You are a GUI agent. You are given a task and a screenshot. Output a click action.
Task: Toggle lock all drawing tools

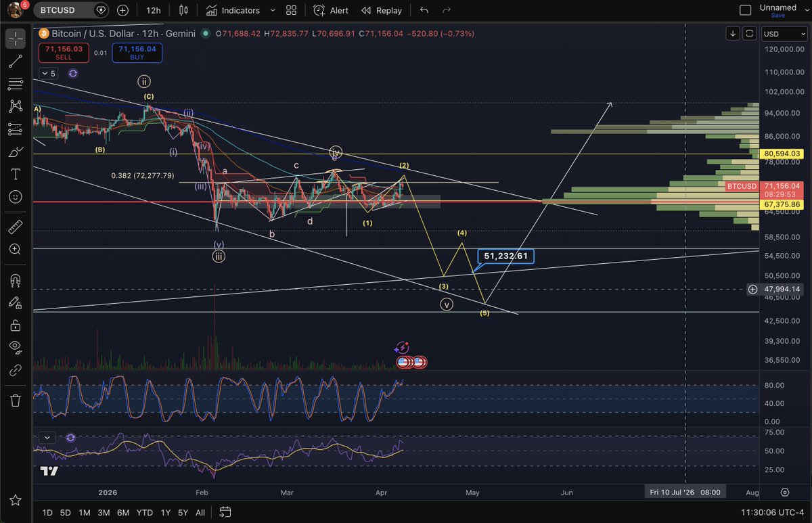16,325
